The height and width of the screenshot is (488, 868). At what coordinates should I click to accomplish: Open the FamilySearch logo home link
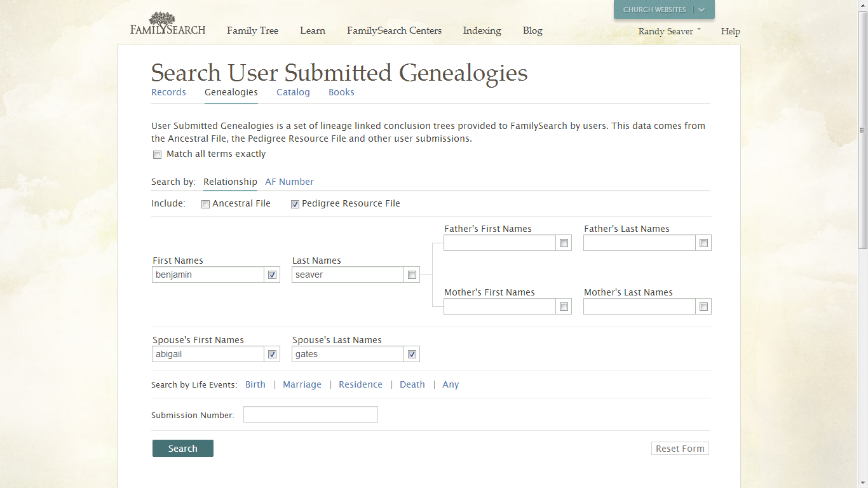[x=168, y=24]
